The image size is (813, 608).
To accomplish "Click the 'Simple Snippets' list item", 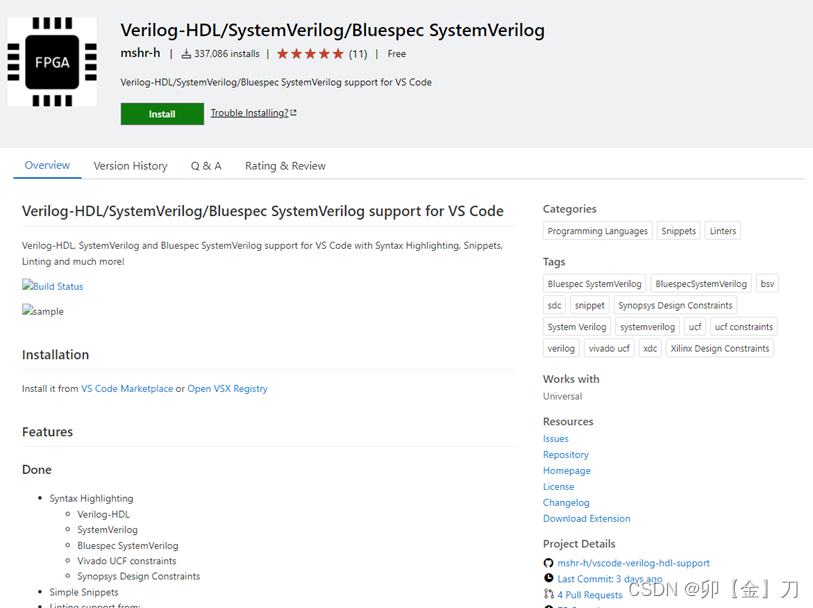I will click(x=83, y=592).
